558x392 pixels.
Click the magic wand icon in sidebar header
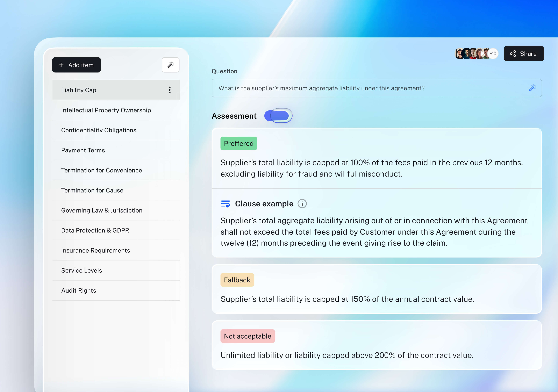[x=171, y=65]
